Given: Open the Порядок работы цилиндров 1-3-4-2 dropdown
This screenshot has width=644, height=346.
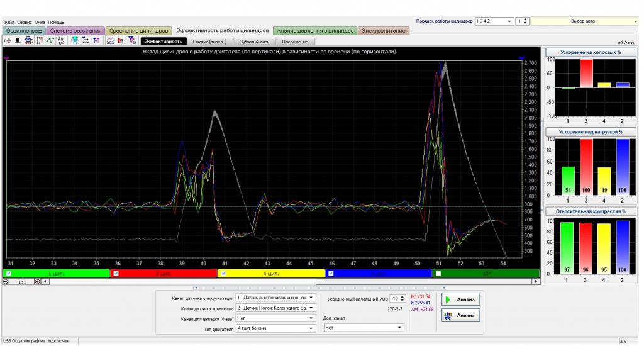Looking at the screenshot, I should [494, 21].
